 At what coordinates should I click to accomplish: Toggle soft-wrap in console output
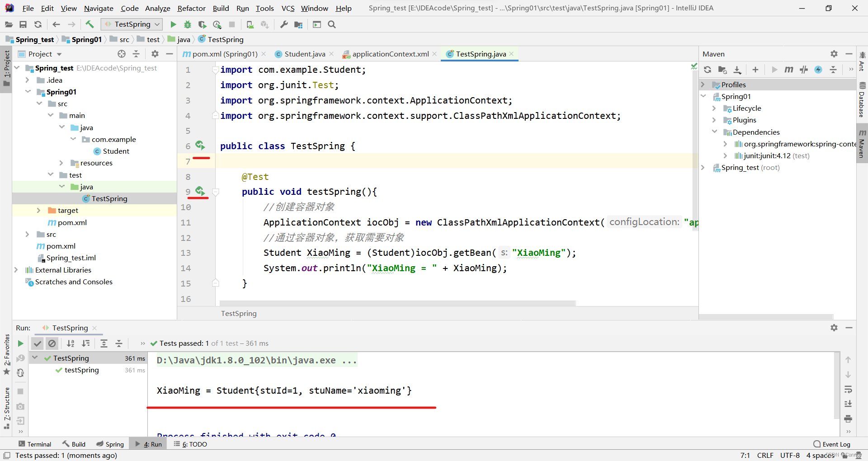pos(848,389)
